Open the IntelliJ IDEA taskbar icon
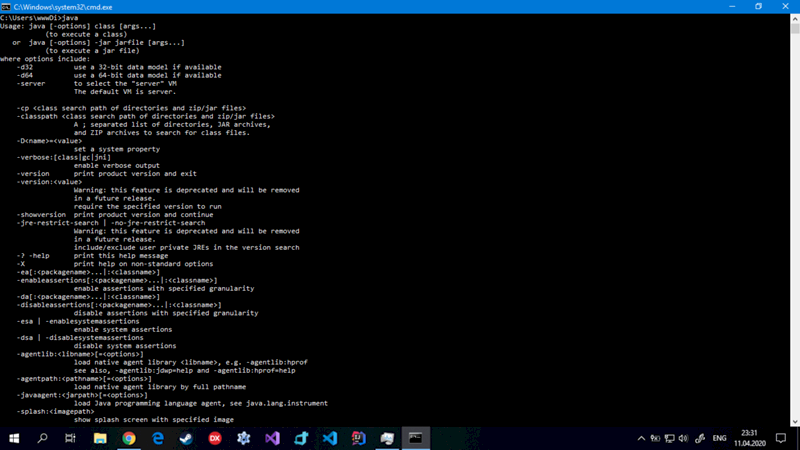 (x=359, y=438)
